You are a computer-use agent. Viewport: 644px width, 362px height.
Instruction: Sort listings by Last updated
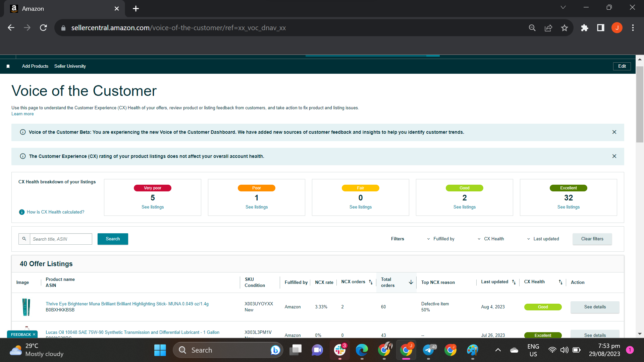pyautogui.click(x=514, y=282)
